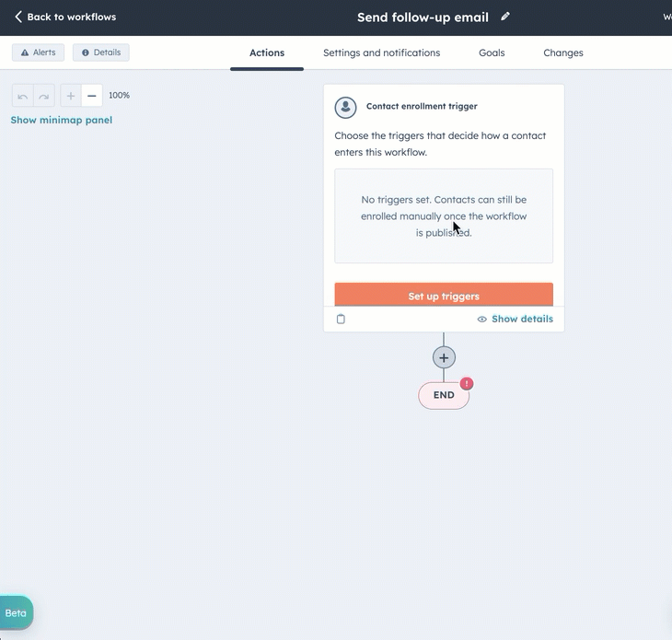Toggle Show details on the trigger card

[x=515, y=319]
